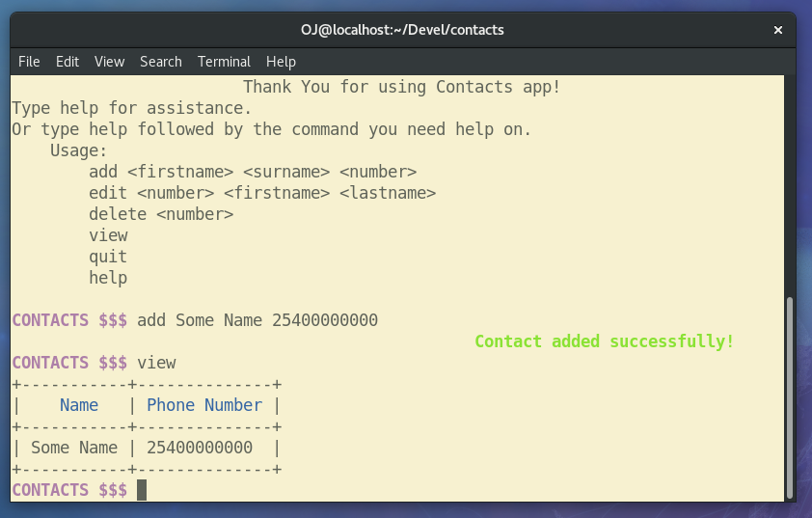Click the 'Thank You for using Contacts app!' line
The width and height of the screenshot is (812, 518).
tap(402, 87)
